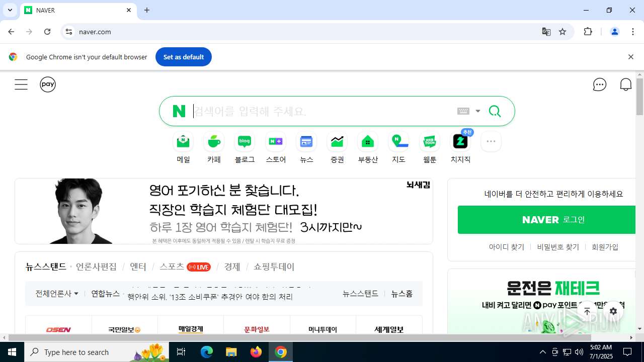The width and height of the screenshot is (644, 362).
Task: Open the 뉴스홈 link
Action: [402, 294]
